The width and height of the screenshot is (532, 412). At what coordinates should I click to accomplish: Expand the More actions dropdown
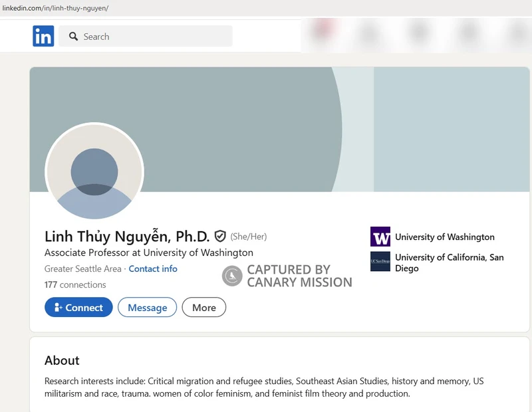point(203,308)
